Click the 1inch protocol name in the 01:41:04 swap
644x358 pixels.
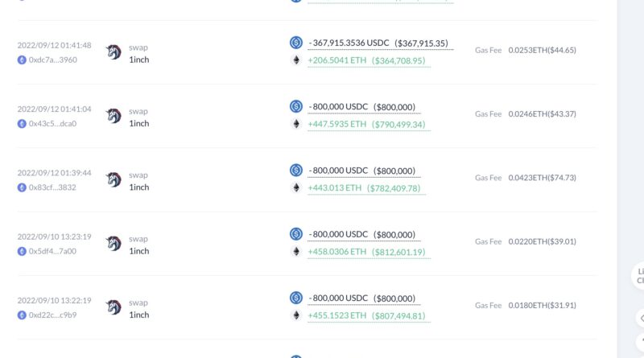tap(139, 124)
